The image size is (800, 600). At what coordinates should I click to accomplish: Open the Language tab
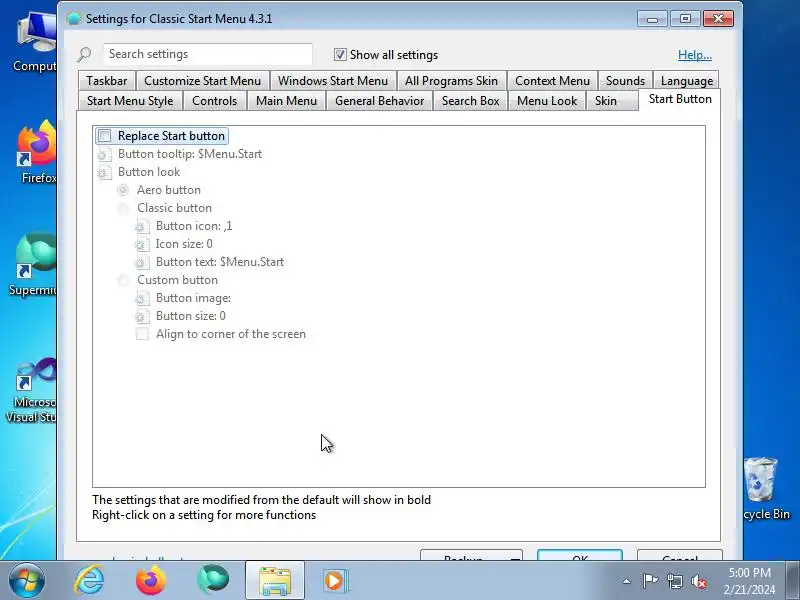click(687, 81)
